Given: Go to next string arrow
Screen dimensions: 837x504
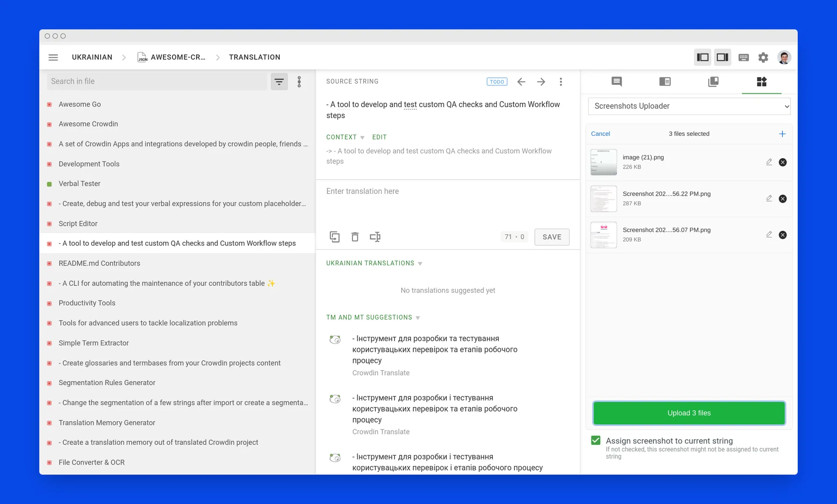Looking at the screenshot, I should pyautogui.click(x=541, y=82).
